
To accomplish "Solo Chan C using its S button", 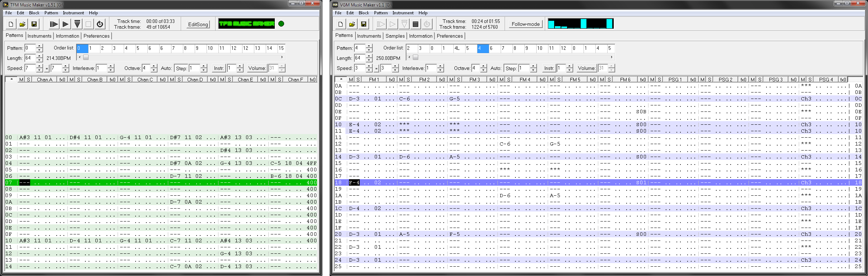I will tap(129, 80).
